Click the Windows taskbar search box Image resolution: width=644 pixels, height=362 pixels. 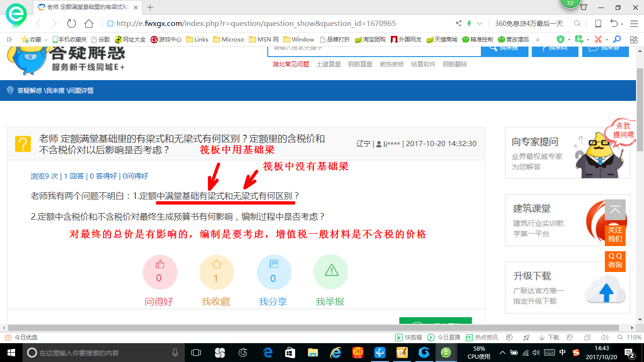(x=104, y=353)
